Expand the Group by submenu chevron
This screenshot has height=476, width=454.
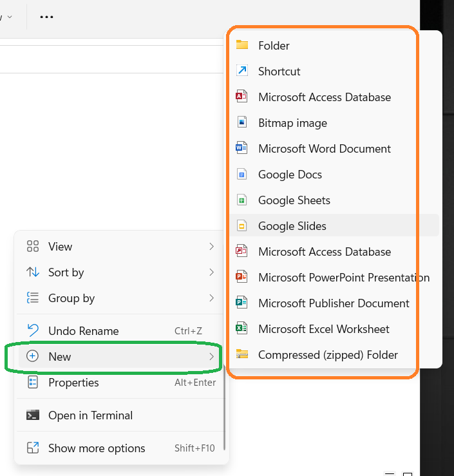[x=211, y=298]
